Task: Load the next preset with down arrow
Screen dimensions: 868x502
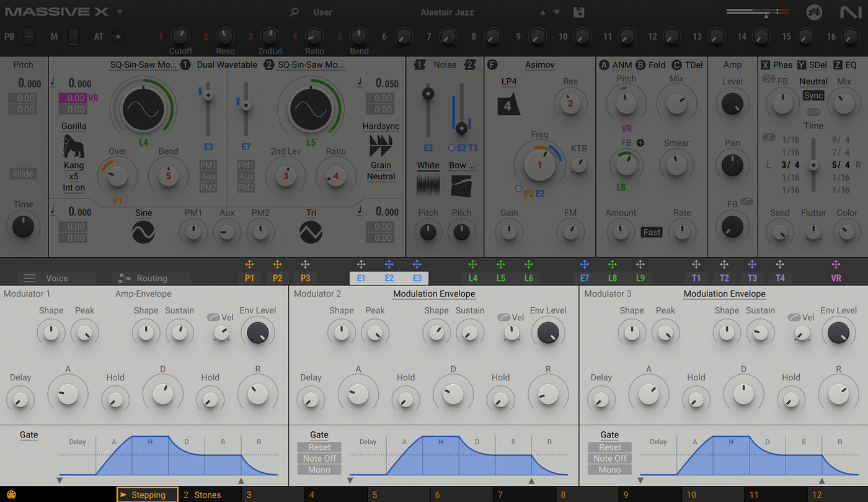Action: (x=557, y=12)
